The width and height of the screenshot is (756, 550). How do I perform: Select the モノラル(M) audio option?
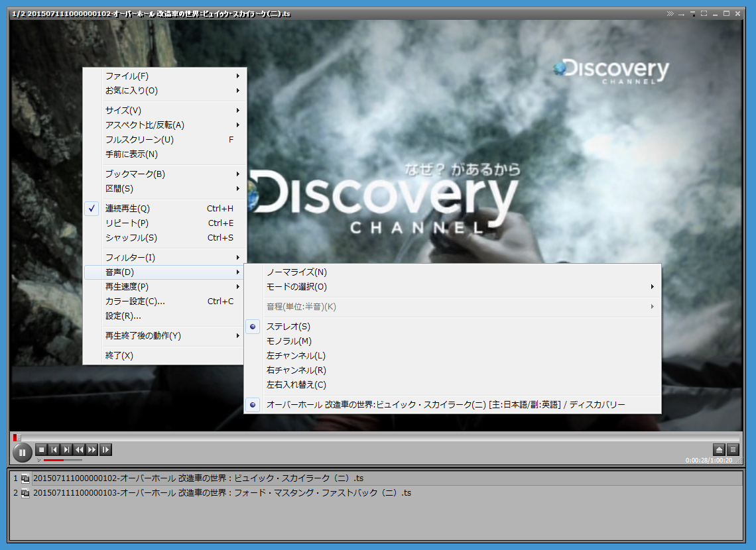[288, 341]
